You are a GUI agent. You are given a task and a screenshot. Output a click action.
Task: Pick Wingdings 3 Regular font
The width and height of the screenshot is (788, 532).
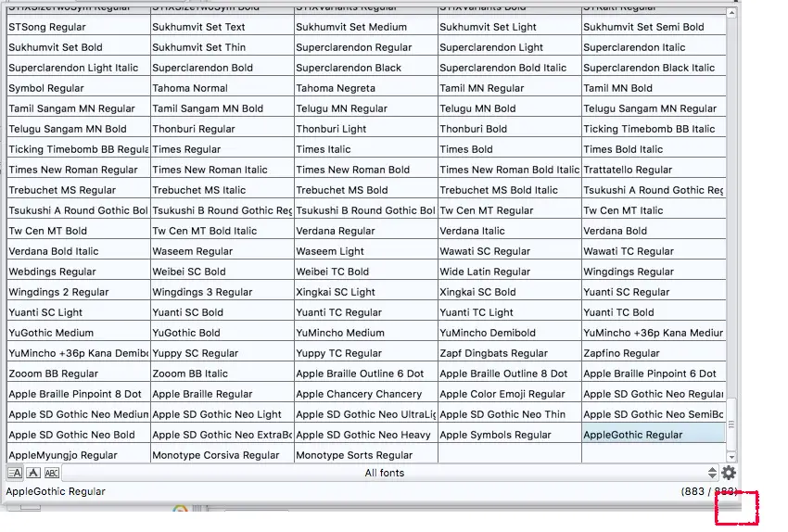(222, 292)
